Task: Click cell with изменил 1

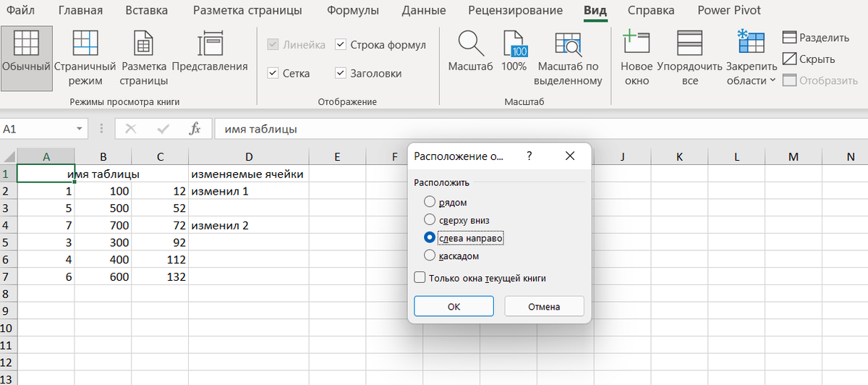Action: pos(248,191)
